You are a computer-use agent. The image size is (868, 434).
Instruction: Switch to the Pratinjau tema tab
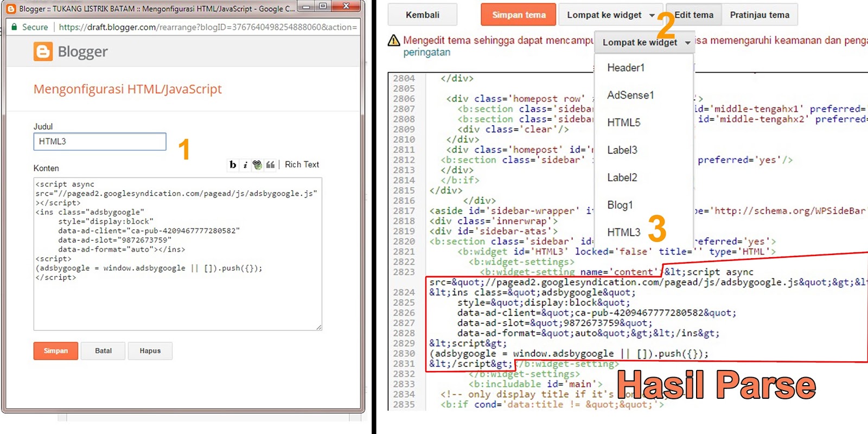click(x=759, y=15)
